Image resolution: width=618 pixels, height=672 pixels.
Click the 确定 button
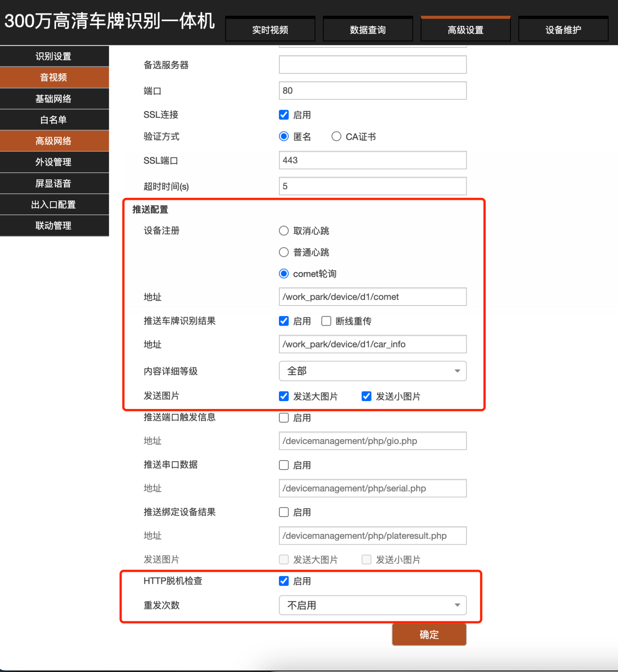click(x=429, y=634)
